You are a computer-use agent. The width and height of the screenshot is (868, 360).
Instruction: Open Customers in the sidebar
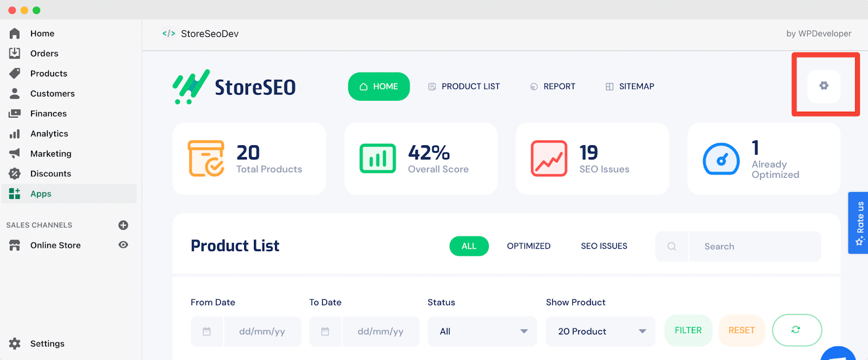tap(53, 93)
